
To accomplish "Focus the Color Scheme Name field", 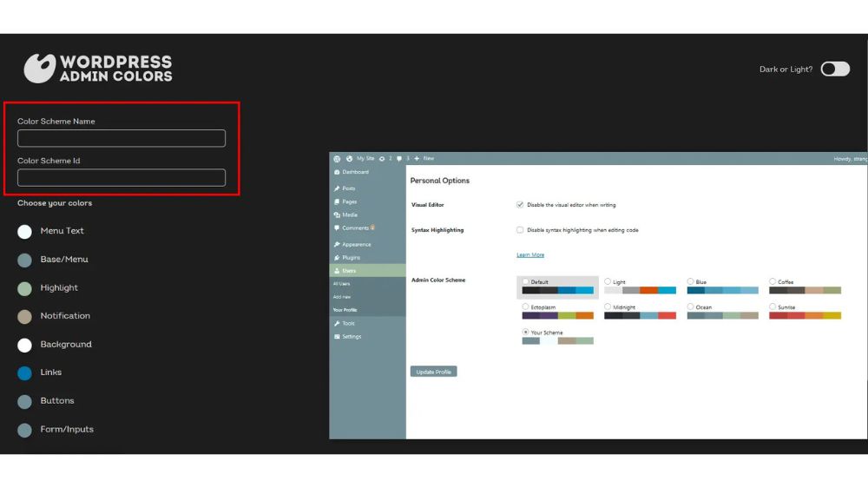I will (122, 138).
